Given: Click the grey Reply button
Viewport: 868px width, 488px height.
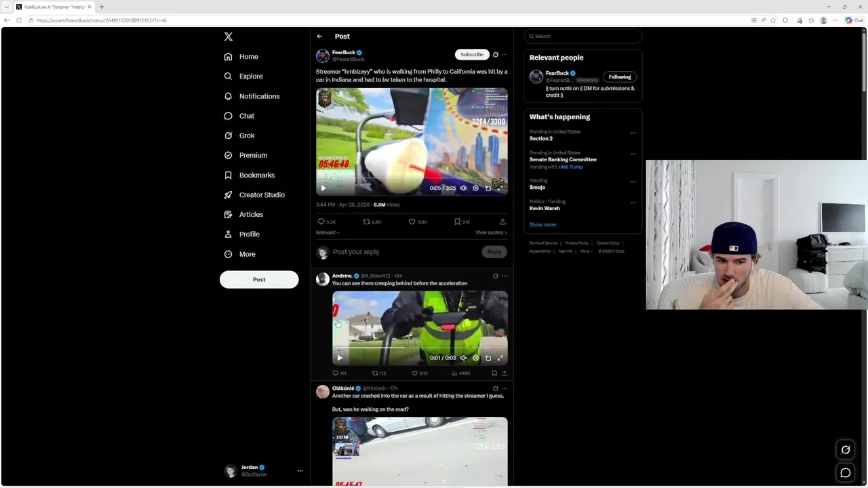Looking at the screenshot, I should click(x=494, y=252).
